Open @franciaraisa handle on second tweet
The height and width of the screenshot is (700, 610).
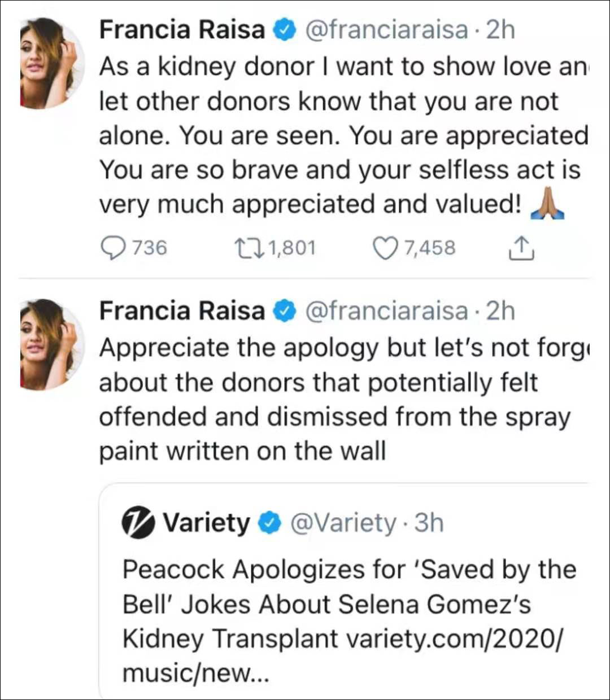(x=386, y=310)
